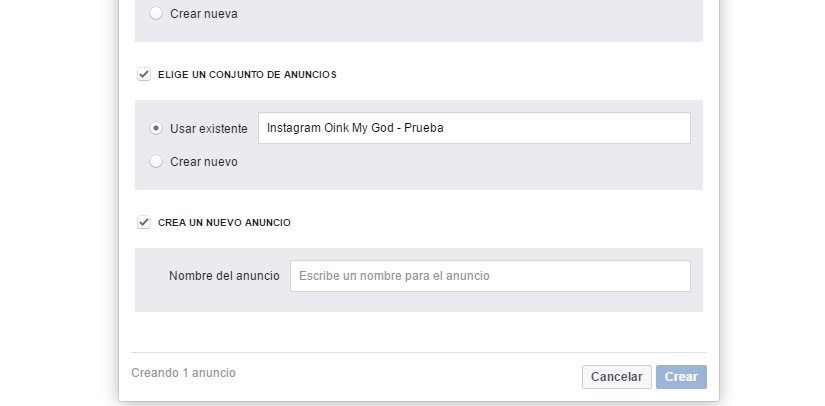Click the "Crear nueva" label text
The image size is (825, 406).
click(x=204, y=14)
